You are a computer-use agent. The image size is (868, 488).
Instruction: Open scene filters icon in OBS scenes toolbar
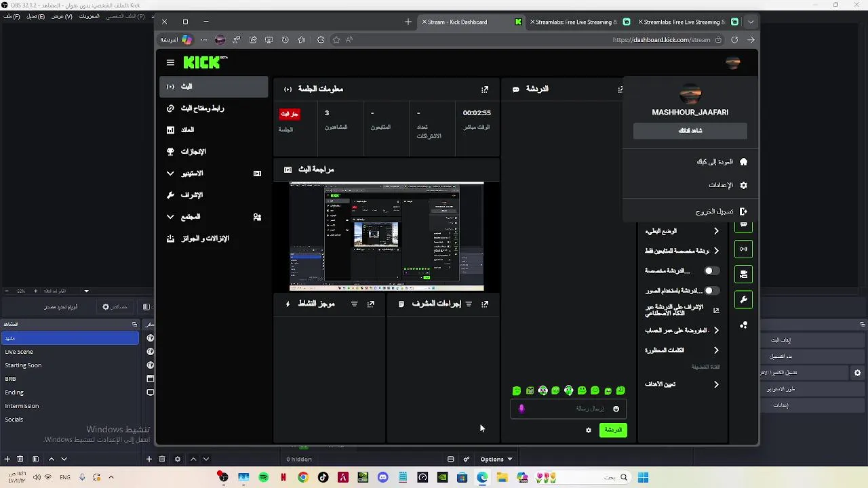pos(35,459)
